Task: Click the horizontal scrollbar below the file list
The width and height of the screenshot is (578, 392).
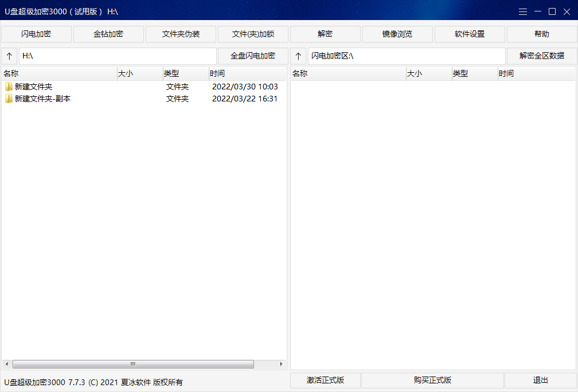Action: 132,364
